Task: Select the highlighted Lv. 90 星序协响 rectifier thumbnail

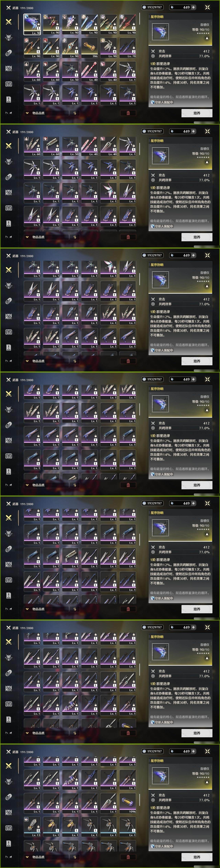Action: tap(32, 24)
